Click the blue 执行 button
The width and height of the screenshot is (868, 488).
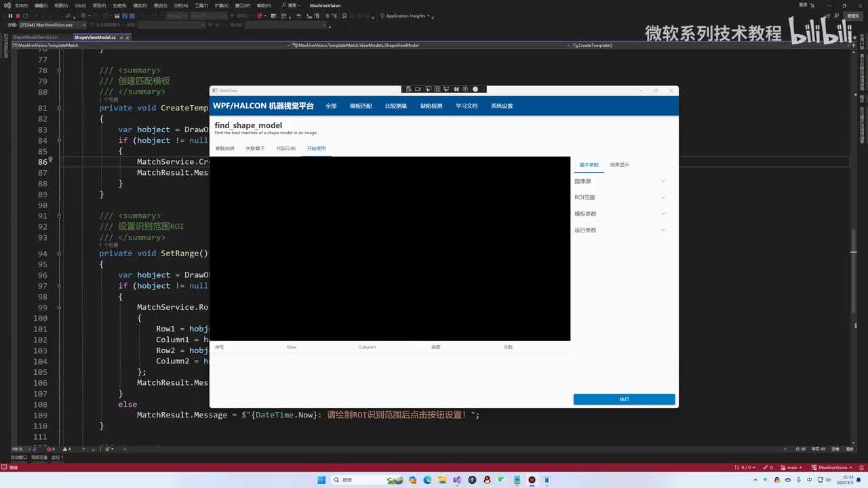624,399
